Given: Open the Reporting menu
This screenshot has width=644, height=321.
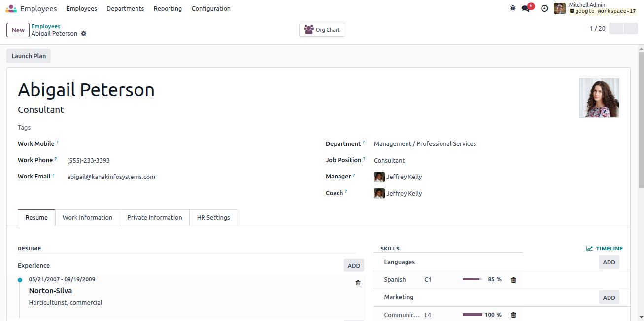Looking at the screenshot, I should [168, 9].
